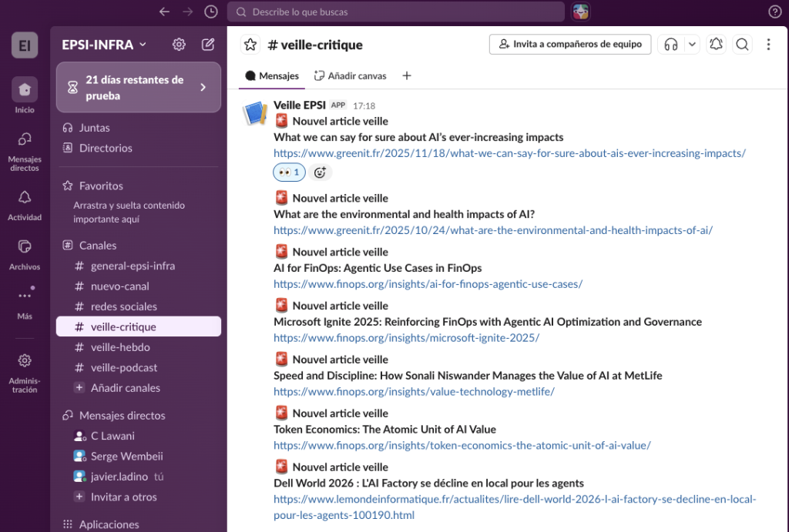Screen dimensions: 789x532
Task: Open channel general-epsi-infra
Action: coord(139,266)
